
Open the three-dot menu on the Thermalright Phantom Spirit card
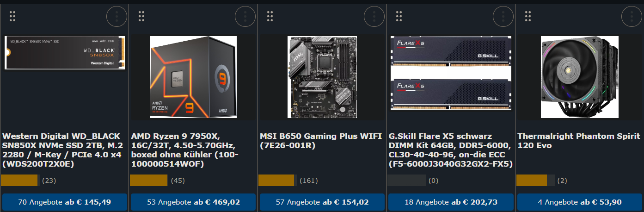[x=632, y=17]
